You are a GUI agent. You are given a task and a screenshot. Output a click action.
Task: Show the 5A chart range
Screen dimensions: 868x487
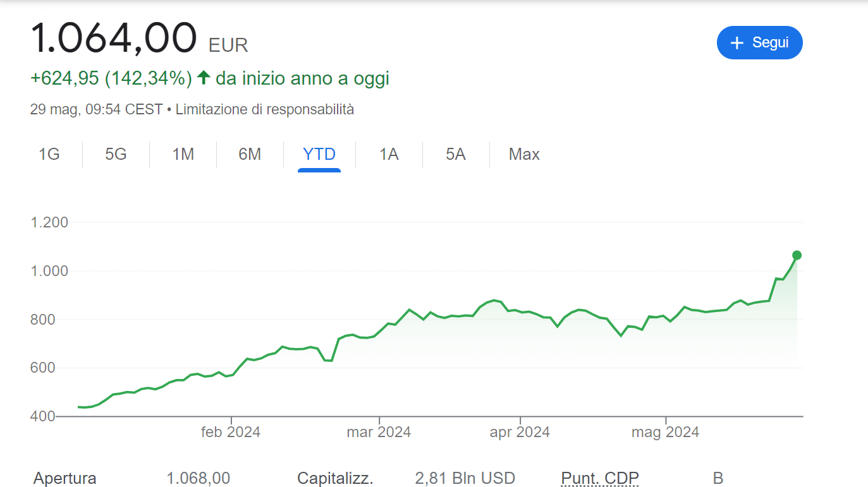(455, 155)
